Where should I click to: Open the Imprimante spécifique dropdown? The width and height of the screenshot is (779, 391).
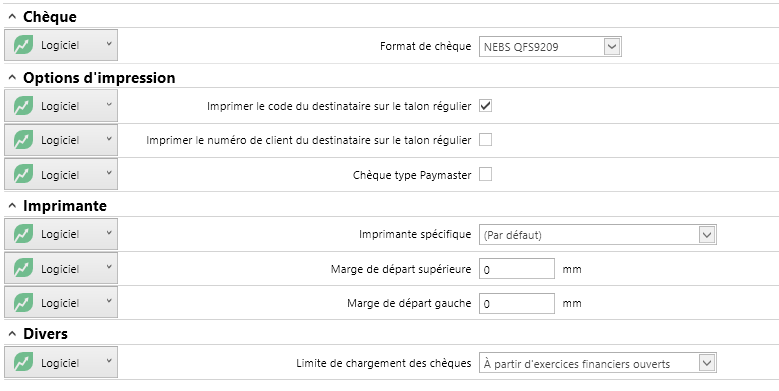pyautogui.click(x=706, y=235)
